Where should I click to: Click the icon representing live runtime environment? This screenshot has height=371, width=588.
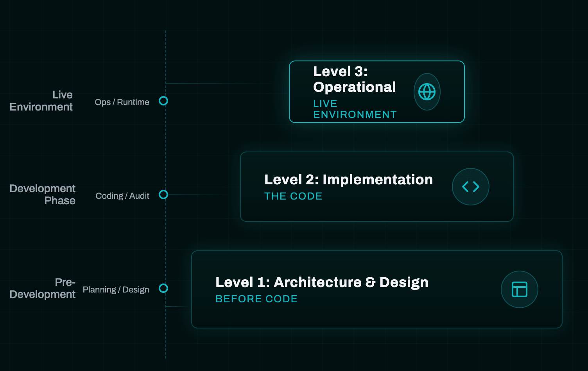[x=427, y=92]
